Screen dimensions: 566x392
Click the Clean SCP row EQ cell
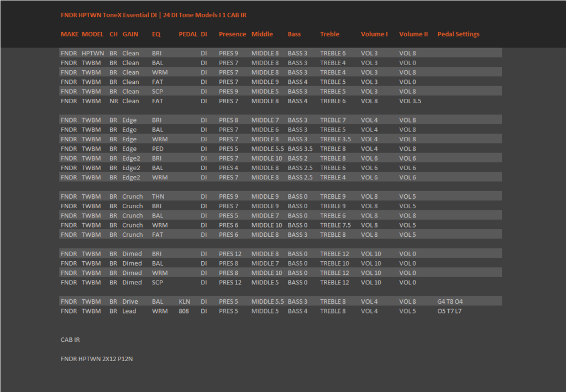(x=158, y=92)
